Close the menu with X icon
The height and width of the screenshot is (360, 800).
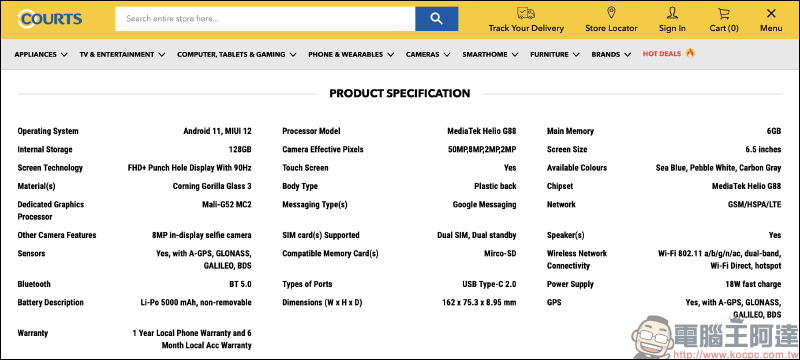[x=771, y=13]
